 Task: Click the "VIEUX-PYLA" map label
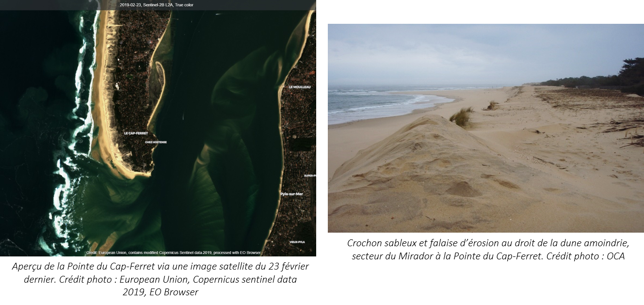pos(297,241)
